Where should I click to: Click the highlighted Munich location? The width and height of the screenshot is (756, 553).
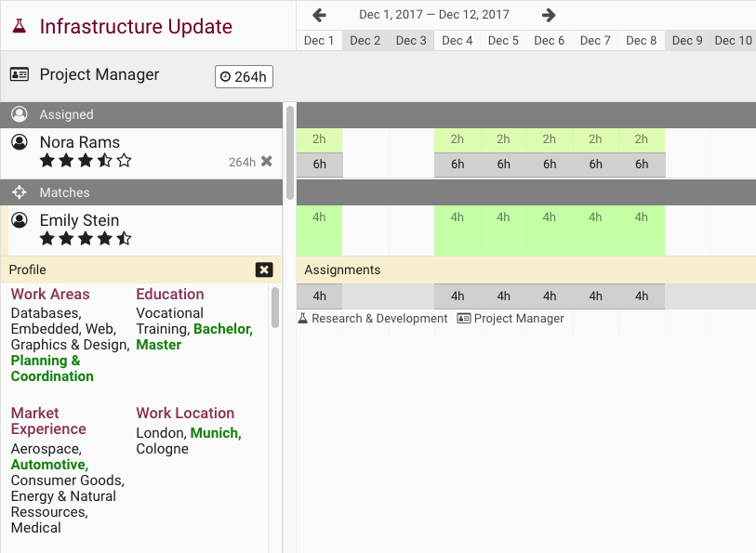tap(216, 432)
